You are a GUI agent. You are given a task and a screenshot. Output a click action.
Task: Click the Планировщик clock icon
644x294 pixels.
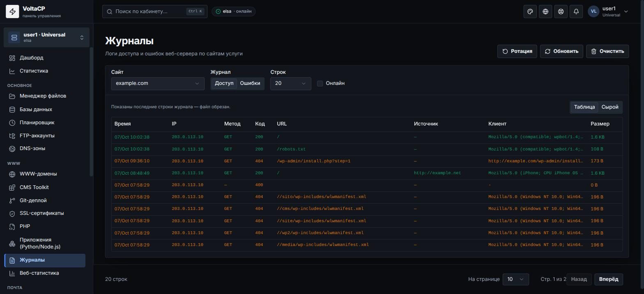pyautogui.click(x=12, y=123)
